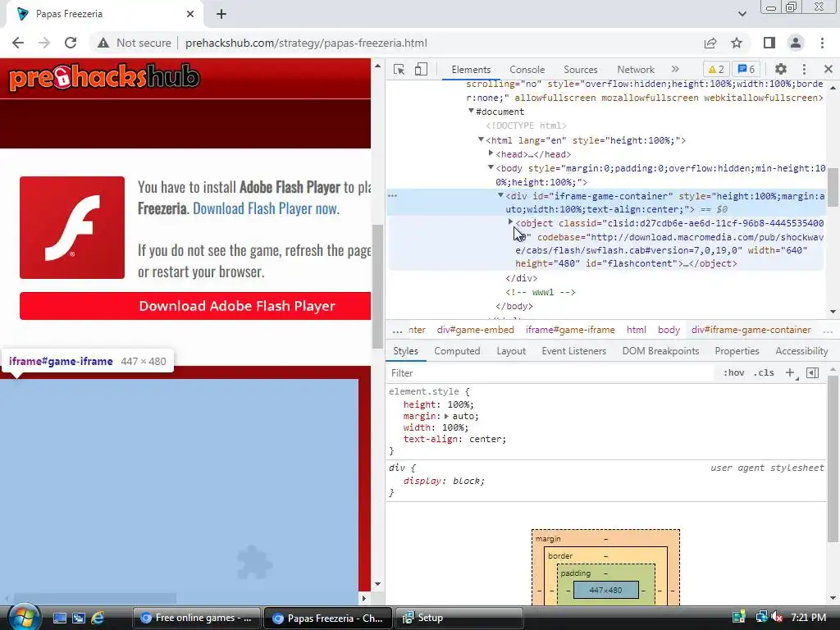Screen dimensions: 840x630
Task: Open the tab search dropdown arrow
Action: pos(742,14)
